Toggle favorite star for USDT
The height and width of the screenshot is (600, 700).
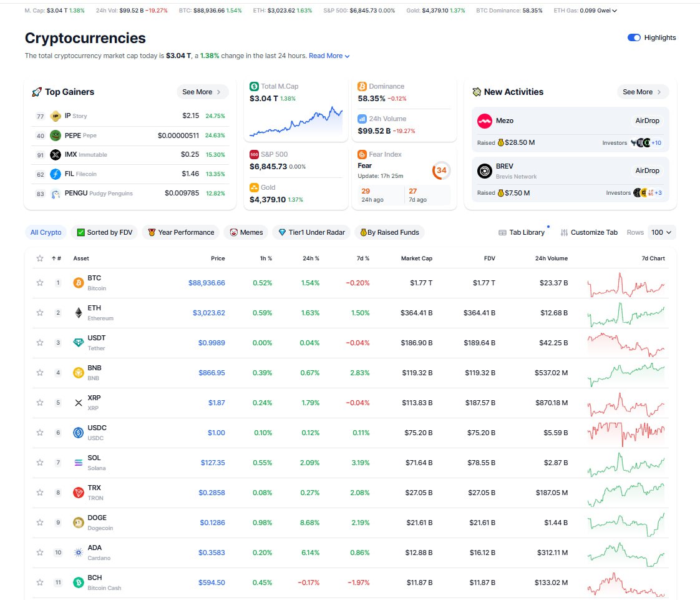(x=40, y=343)
